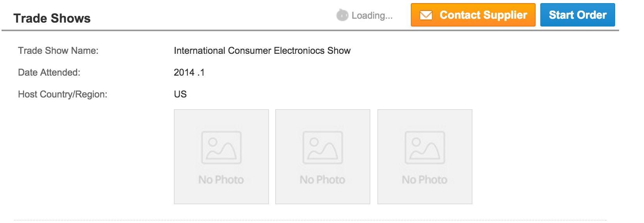Image resolution: width=644 pixels, height=223 pixels.
Task: Open the middle No Photo caption text
Action: click(322, 180)
